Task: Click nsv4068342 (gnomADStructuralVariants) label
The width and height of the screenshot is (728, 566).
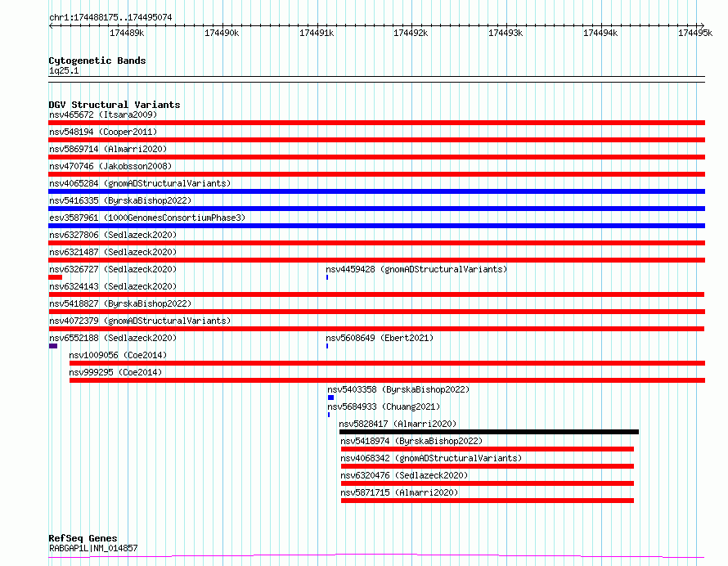Action: (x=431, y=458)
